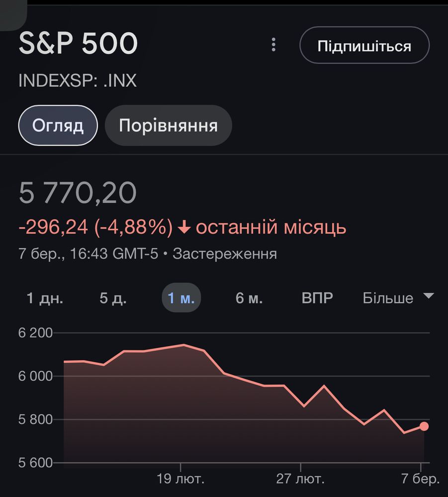The image size is (448, 497).
Task: Click the Більше dropdown arrow
Action: [429, 296]
